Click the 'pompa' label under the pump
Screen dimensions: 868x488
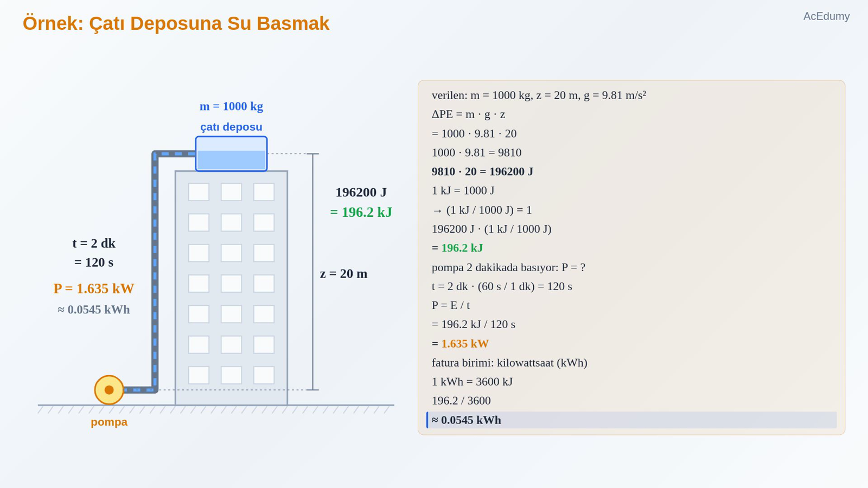(109, 422)
